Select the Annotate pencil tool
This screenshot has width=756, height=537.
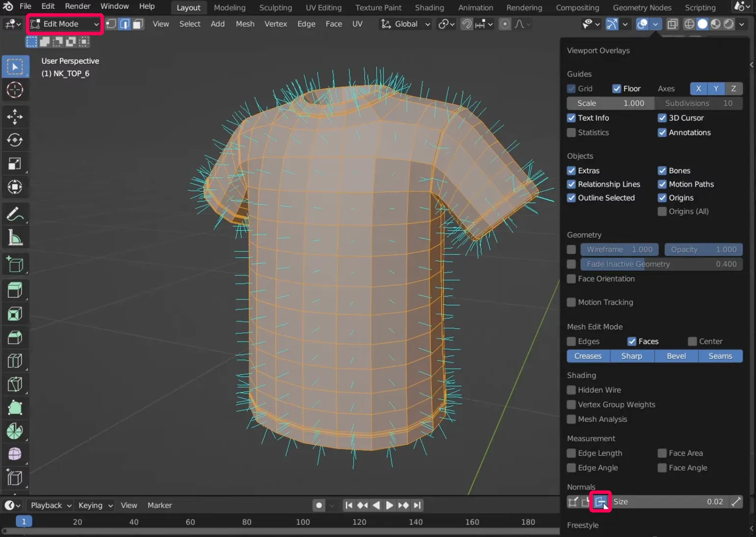[x=15, y=214]
